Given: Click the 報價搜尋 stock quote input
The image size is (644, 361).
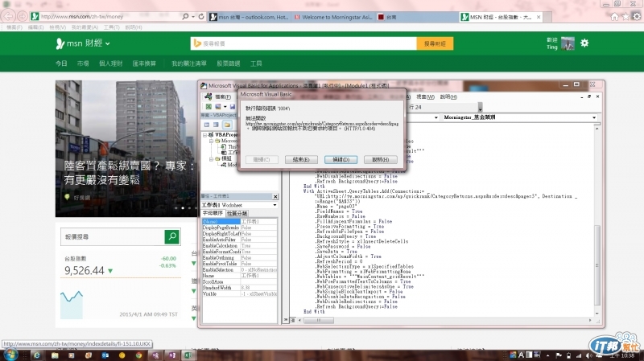Looking at the screenshot, I should [113, 236].
